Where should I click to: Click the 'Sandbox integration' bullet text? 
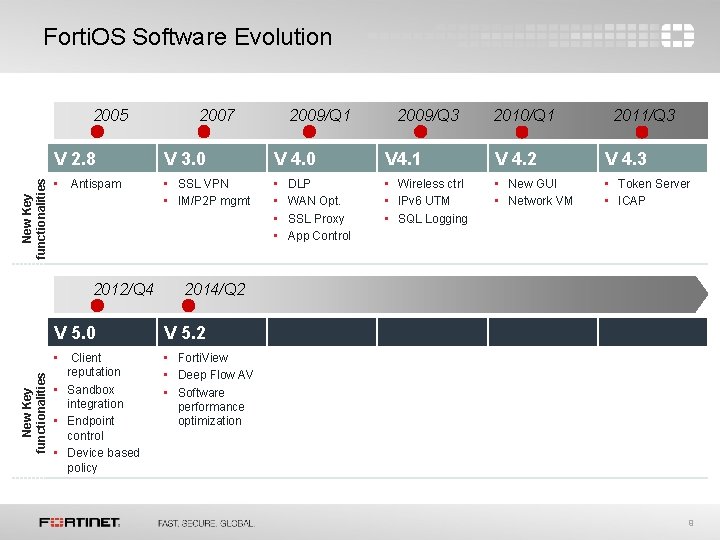95,397
